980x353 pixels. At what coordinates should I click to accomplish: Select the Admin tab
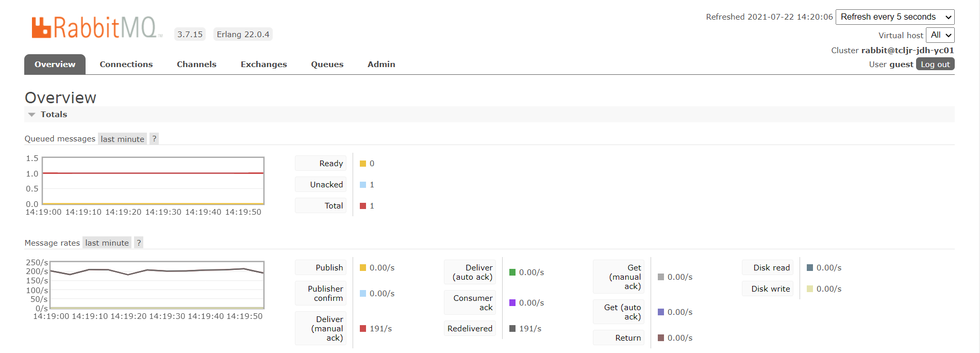tap(381, 65)
